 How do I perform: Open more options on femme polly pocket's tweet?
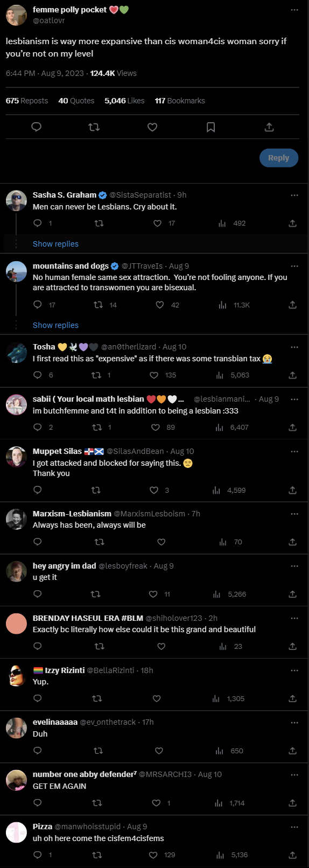click(294, 10)
